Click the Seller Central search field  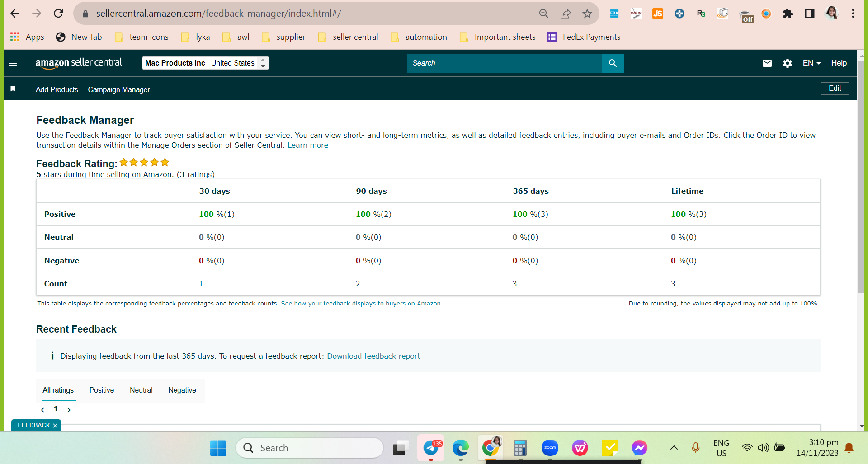tap(505, 63)
